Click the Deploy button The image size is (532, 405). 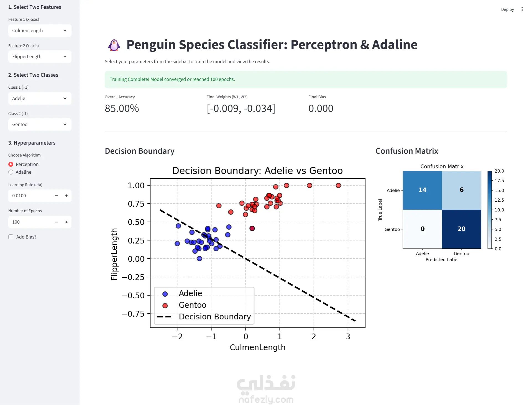507,9
